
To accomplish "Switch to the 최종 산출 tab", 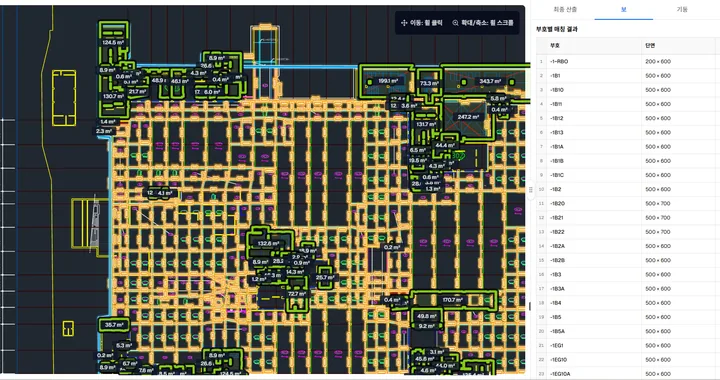I will (x=565, y=9).
